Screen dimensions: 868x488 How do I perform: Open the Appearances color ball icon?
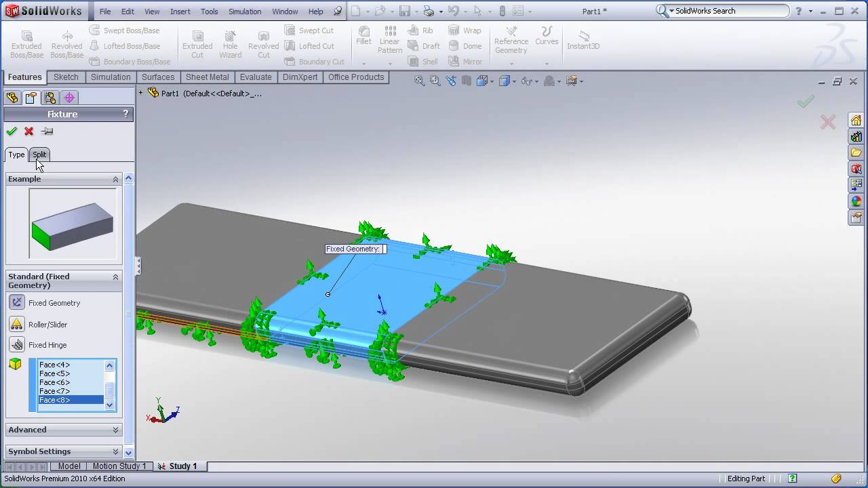pos(856,201)
